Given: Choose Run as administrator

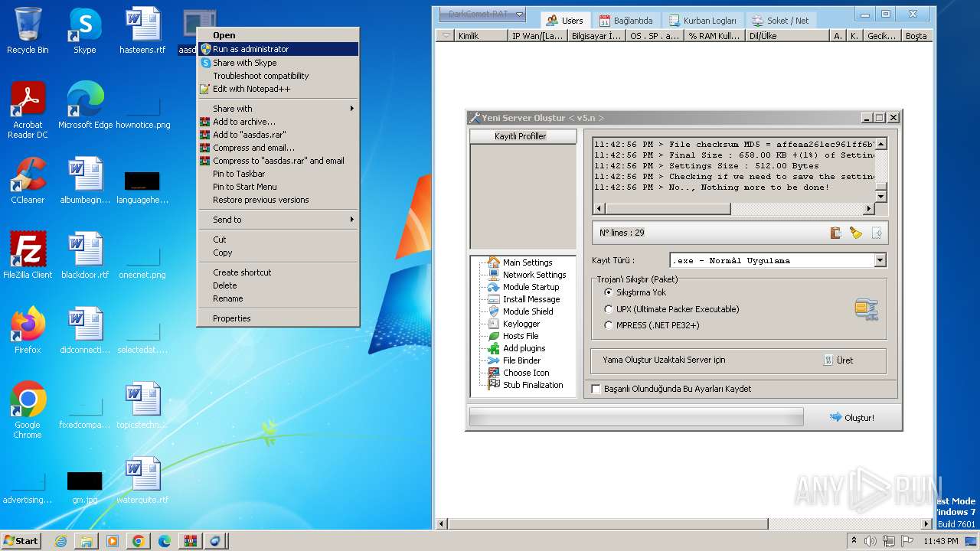Looking at the screenshot, I should (x=279, y=49).
